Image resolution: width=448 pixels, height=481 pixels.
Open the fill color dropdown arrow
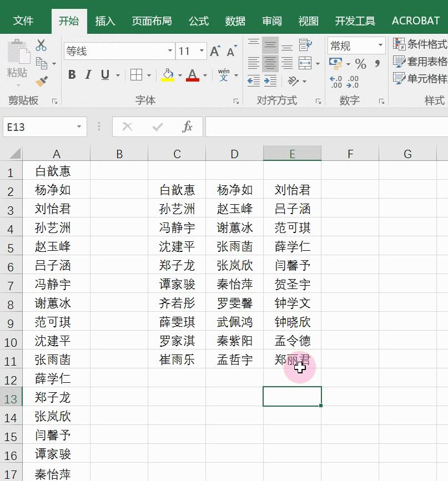(180, 74)
